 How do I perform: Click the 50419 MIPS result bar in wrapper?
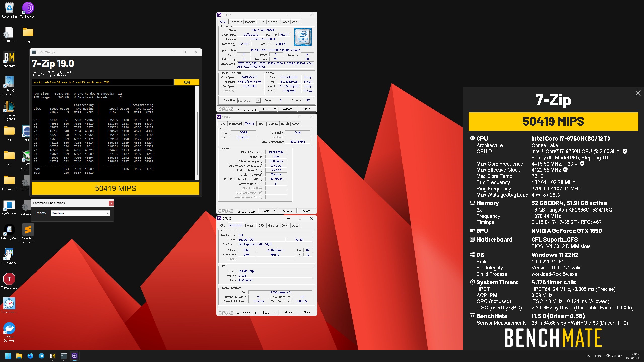pos(115,188)
